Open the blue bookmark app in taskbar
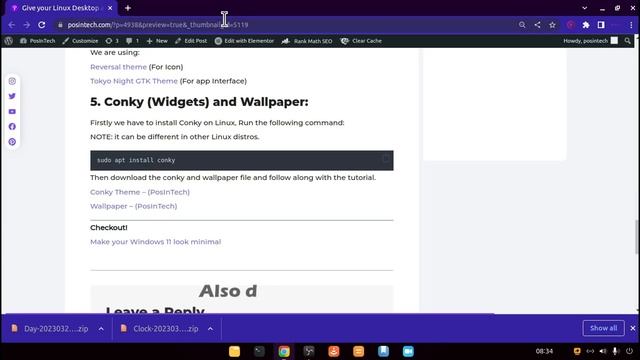The image size is (640, 360). 383,351
